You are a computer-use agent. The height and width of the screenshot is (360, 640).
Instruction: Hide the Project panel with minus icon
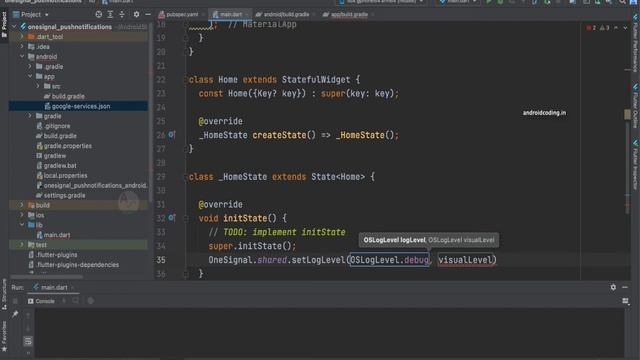[148, 15]
